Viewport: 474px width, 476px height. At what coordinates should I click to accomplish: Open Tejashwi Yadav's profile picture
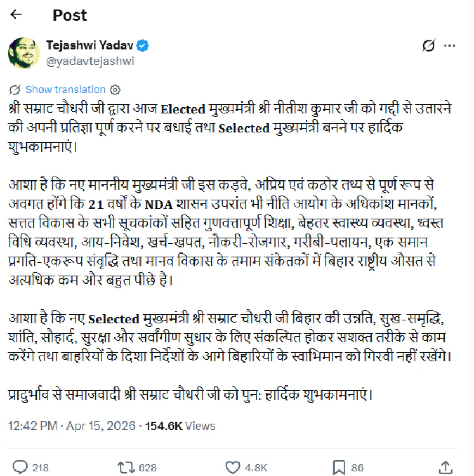[22, 53]
